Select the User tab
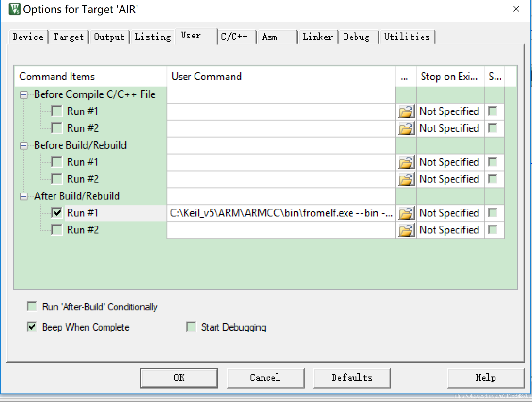This screenshot has height=402, width=532. pyautogui.click(x=196, y=36)
